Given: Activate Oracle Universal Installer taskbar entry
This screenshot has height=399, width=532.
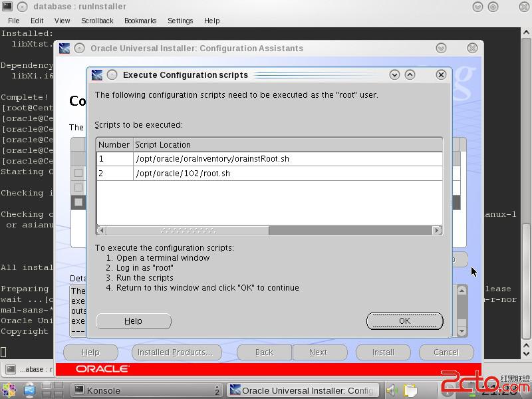Looking at the screenshot, I should [x=303, y=390].
